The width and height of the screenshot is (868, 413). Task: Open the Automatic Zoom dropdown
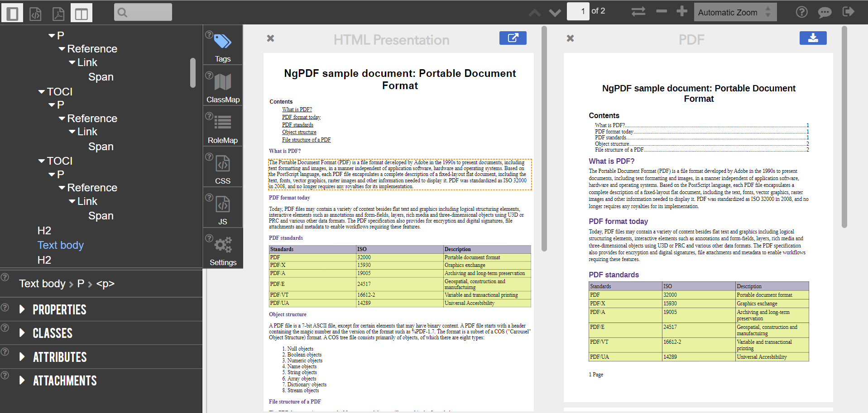click(734, 13)
